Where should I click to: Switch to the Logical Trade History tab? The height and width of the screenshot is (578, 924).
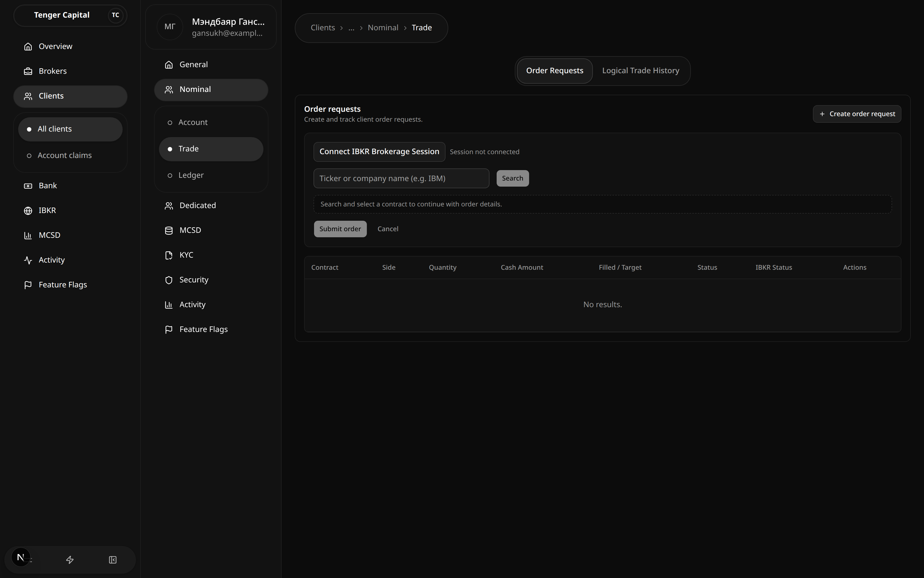[x=641, y=71]
